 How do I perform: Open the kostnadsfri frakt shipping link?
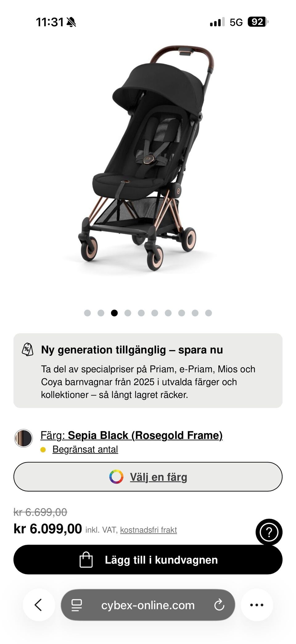point(148,530)
